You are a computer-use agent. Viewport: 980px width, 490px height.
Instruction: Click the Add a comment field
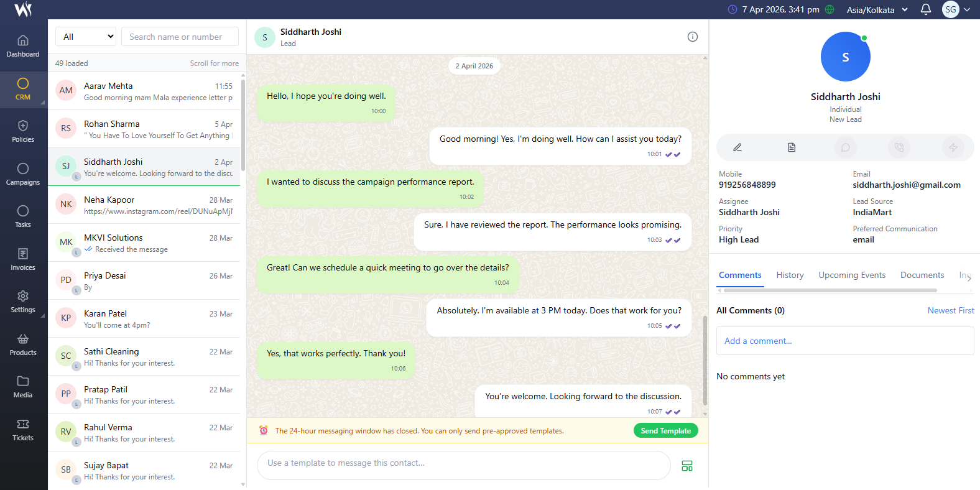coord(844,341)
